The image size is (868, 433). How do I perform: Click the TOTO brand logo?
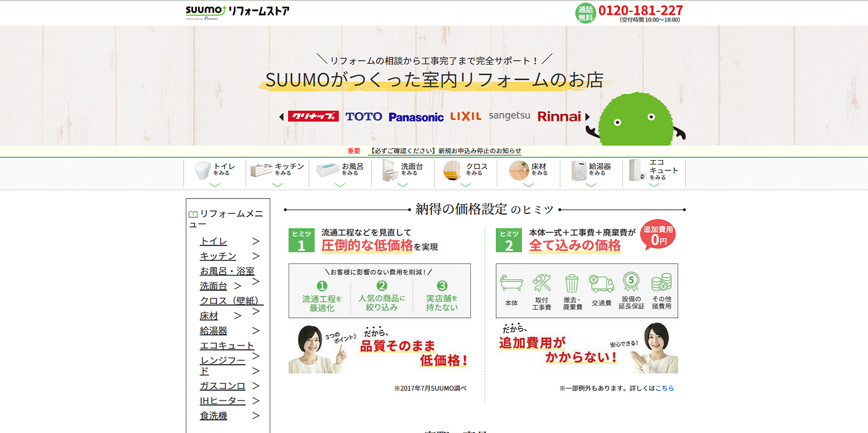[x=363, y=117]
